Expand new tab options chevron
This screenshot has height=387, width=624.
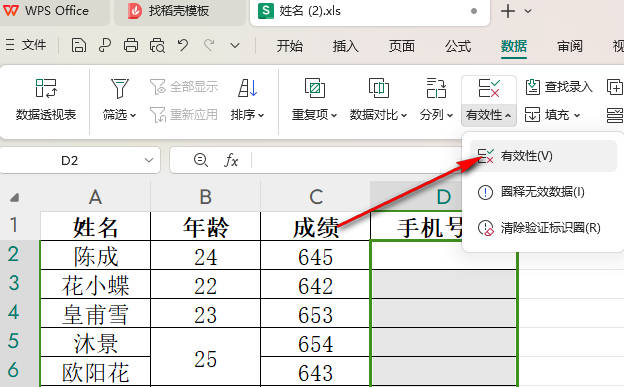click(528, 11)
